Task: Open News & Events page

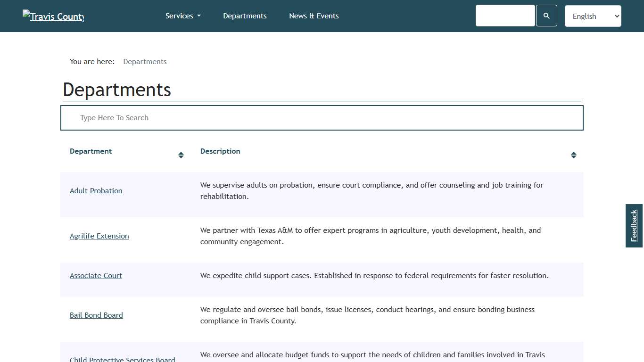Action: [314, 16]
